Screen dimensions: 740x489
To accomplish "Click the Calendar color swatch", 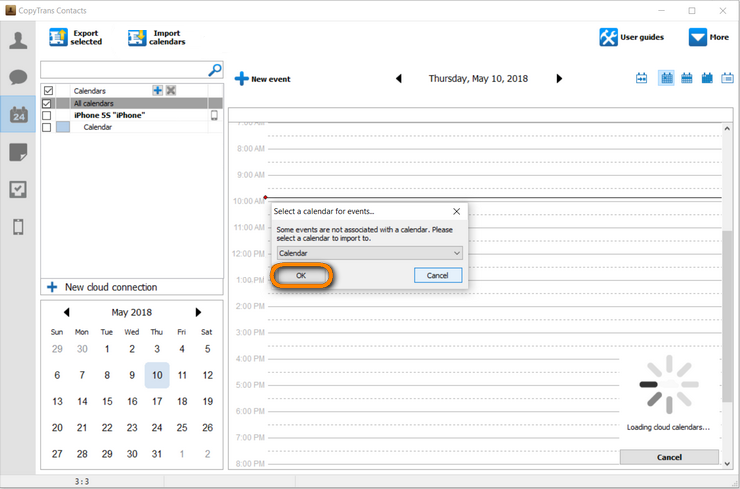I will point(63,127).
